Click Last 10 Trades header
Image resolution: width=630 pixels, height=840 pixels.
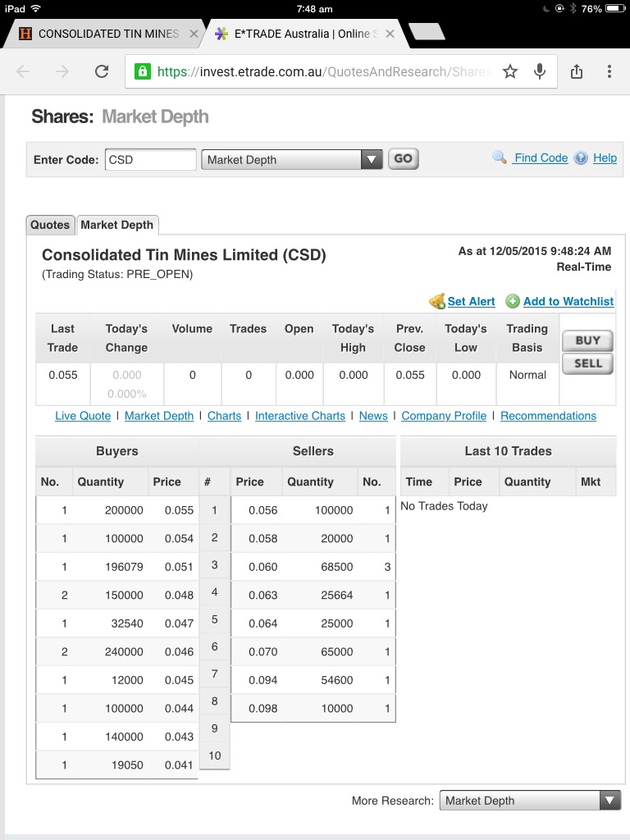pos(508,451)
